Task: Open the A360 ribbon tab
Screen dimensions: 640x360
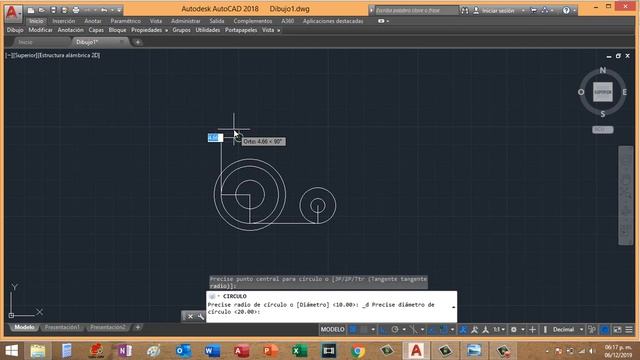Action: [287, 21]
